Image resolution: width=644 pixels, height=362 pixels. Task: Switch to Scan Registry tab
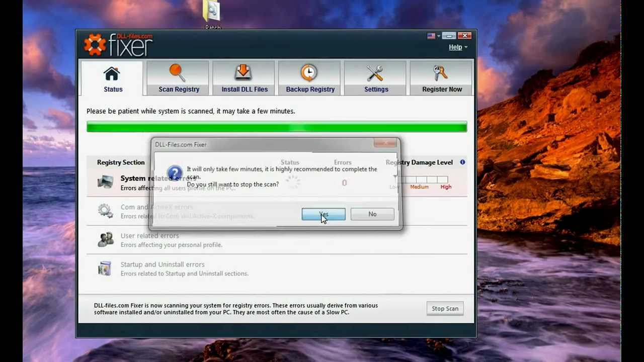178,78
